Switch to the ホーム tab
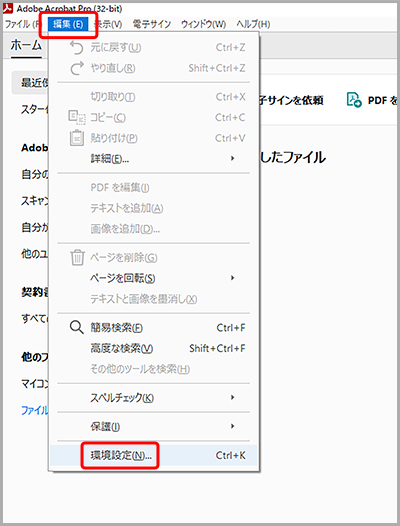The image size is (400, 526). click(26, 45)
